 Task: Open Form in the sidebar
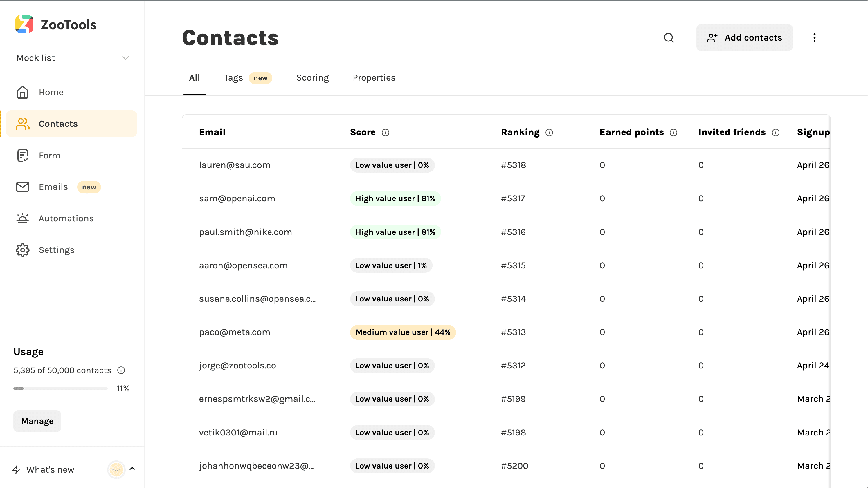click(x=71, y=156)
